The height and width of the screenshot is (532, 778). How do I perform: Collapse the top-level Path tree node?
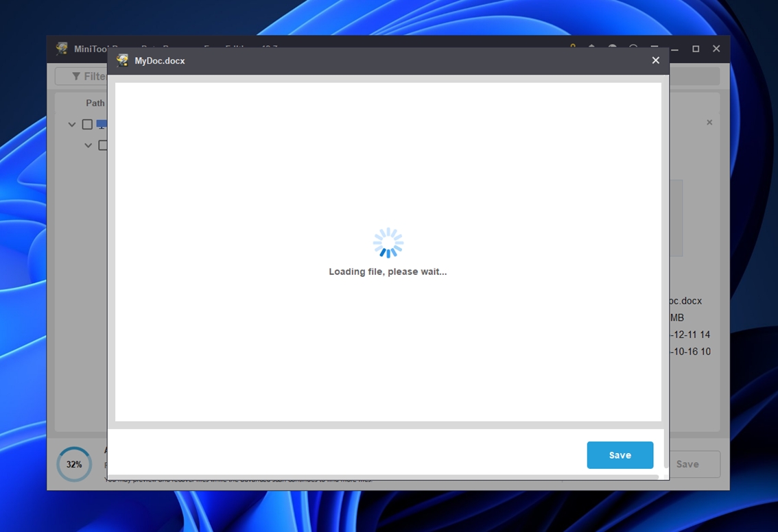72,125
